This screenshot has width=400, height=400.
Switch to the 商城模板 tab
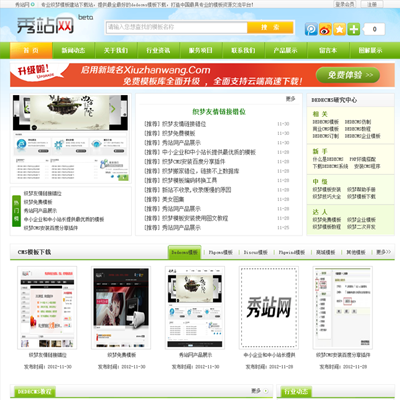pyautogui.click(x=325, y=252)
